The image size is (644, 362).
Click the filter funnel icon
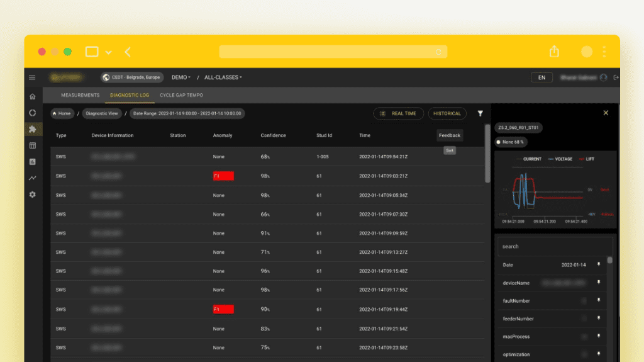(480, 114)
